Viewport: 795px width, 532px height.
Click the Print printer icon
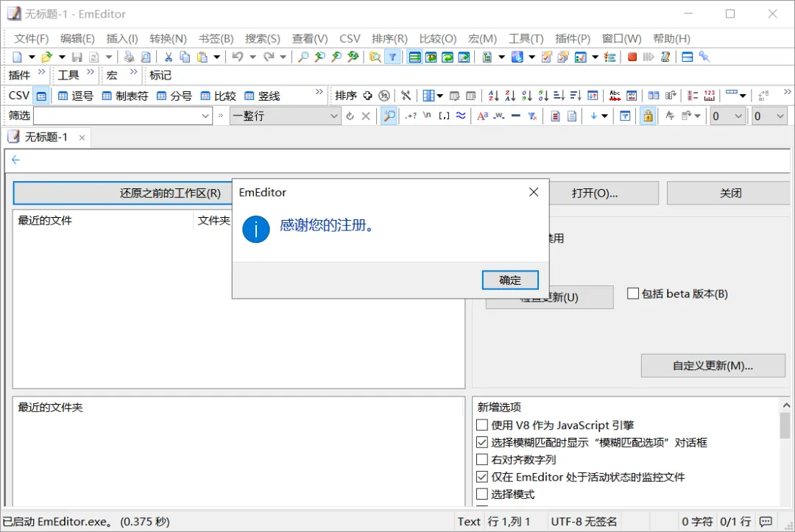[x=130, y=57]
